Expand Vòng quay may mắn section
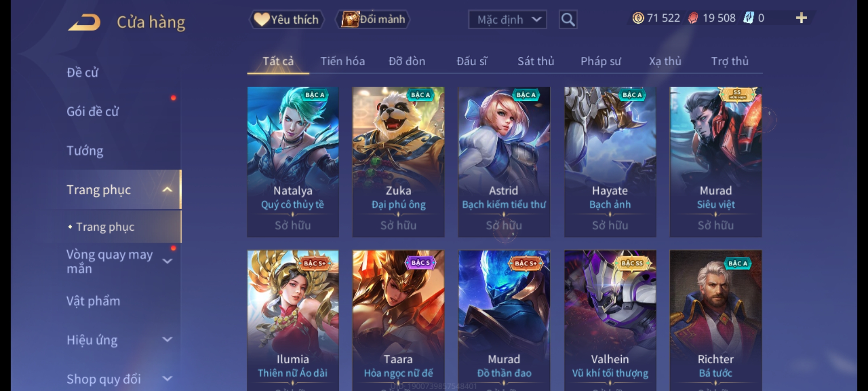 coord(167,261)
